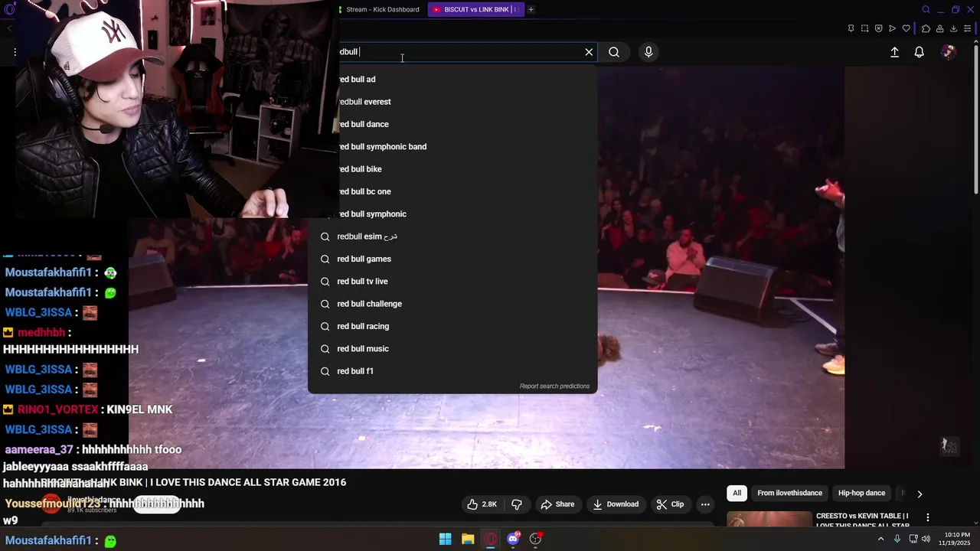980x551 pixels.
Task: Click the YouTube search magnifier button
Action: point(614,52)
